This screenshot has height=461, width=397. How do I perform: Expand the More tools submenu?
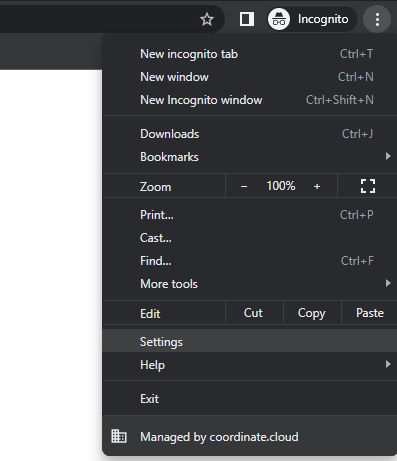coord(250,284)
